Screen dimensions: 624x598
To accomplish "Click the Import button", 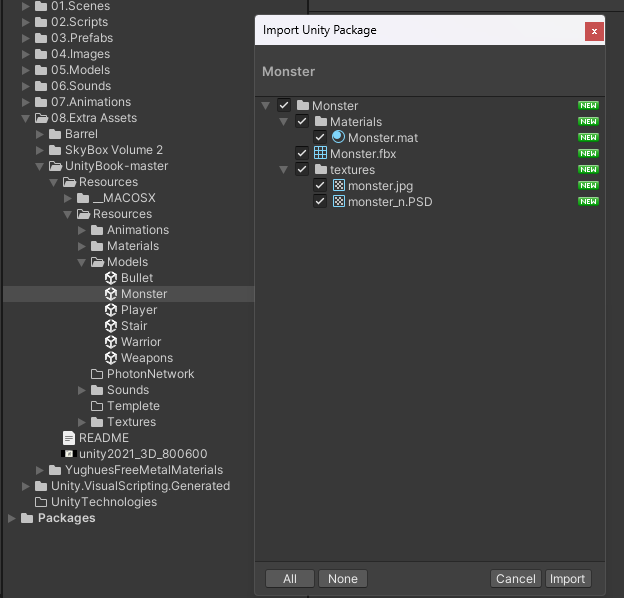I will click(x=568, y=579).
